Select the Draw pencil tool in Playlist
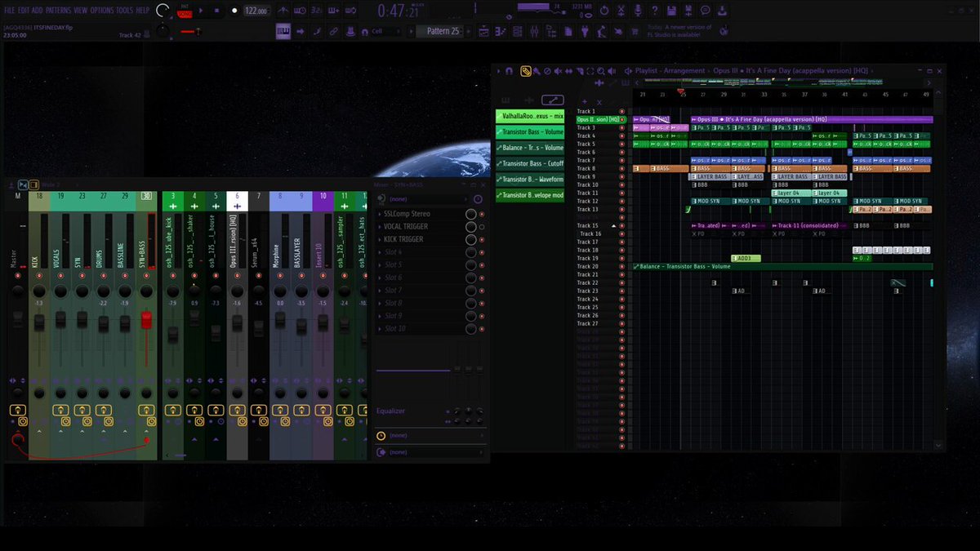 (x=526, y=71)
